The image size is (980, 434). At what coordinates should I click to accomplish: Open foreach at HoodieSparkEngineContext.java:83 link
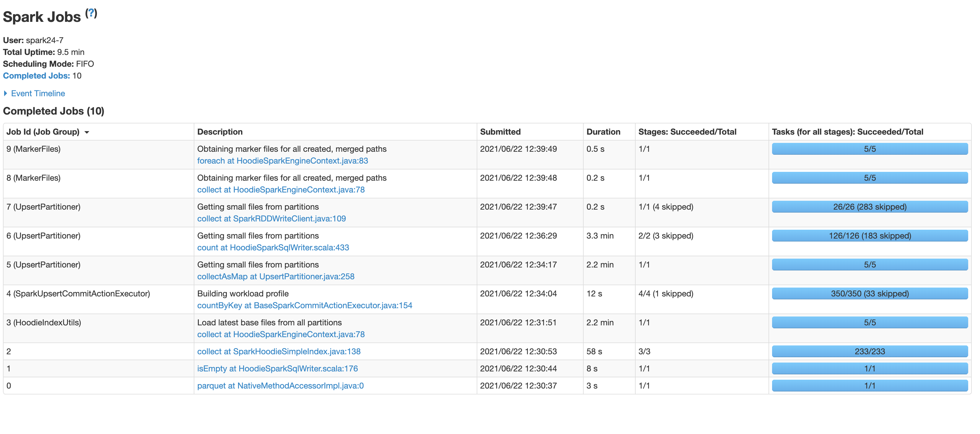[x=282, y=161]
